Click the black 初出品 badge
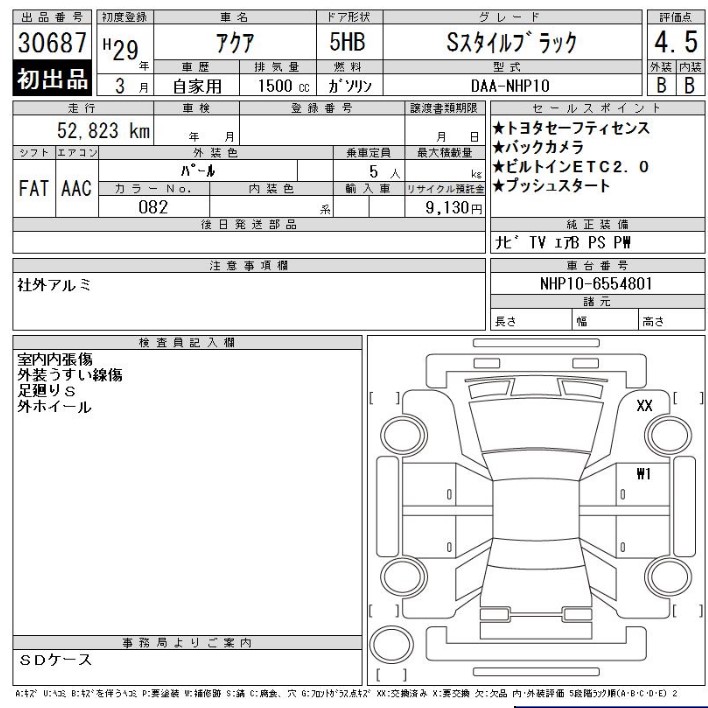This screenshot has height=708, width=708. pos(51,81)
